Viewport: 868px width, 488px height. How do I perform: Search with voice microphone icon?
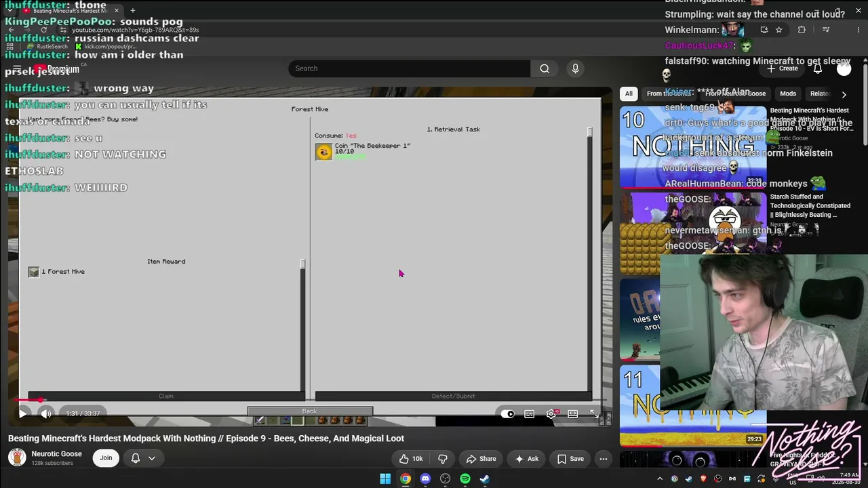click(575, 68)
